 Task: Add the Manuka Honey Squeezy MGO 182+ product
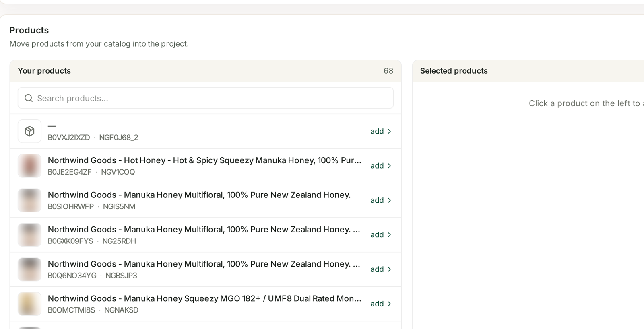(381, 304)
